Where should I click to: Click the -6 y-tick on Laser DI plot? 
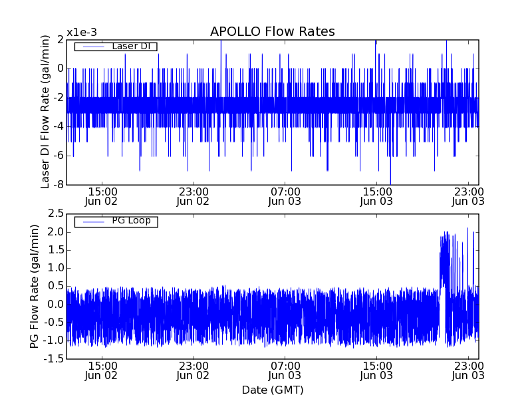coord(59,156)
